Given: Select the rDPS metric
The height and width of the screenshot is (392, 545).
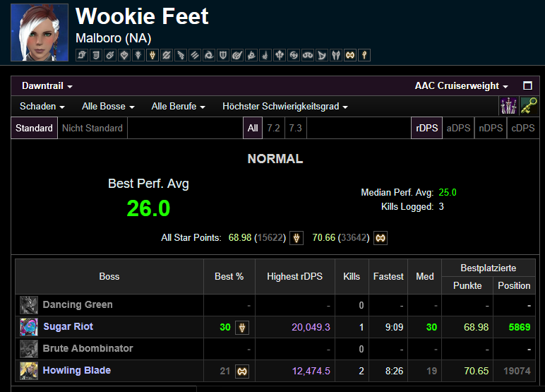Looking at the screenshot, I should click(427, 128).
